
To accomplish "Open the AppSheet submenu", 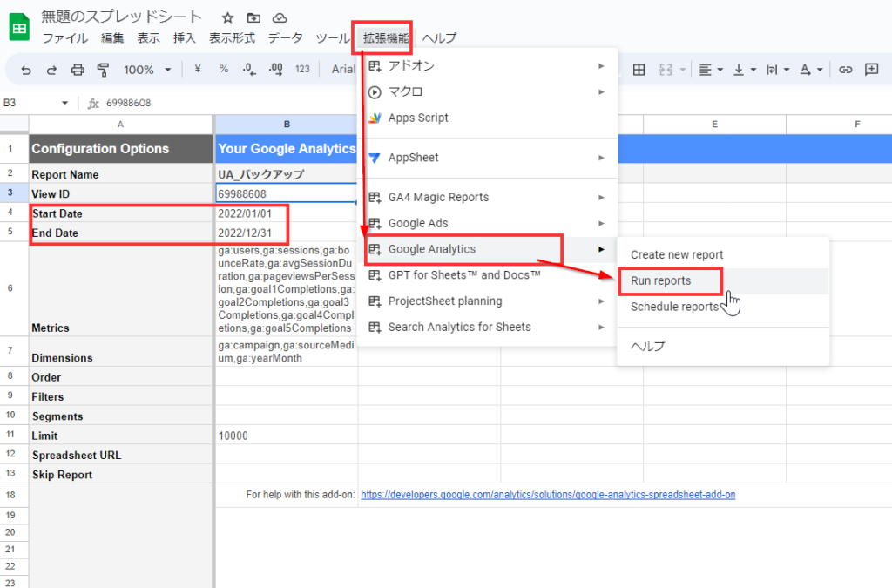I will click(x=487, y=158).
